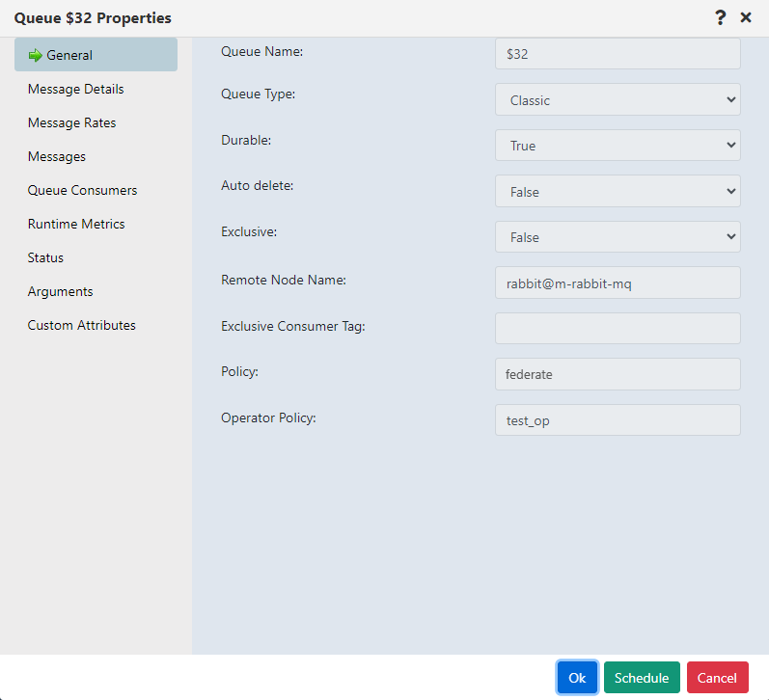
Task: Expand the Auto delete dropdown
Action: pyautogui.click(x=618, y=191)
